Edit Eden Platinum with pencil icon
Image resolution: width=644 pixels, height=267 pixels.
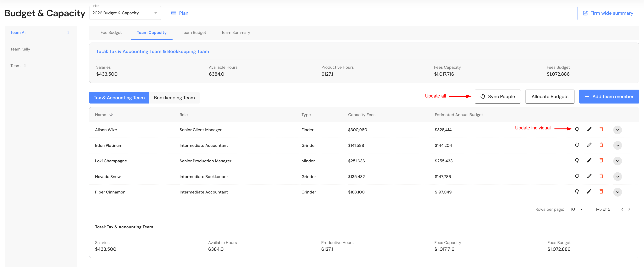click(x=589, y=145)
